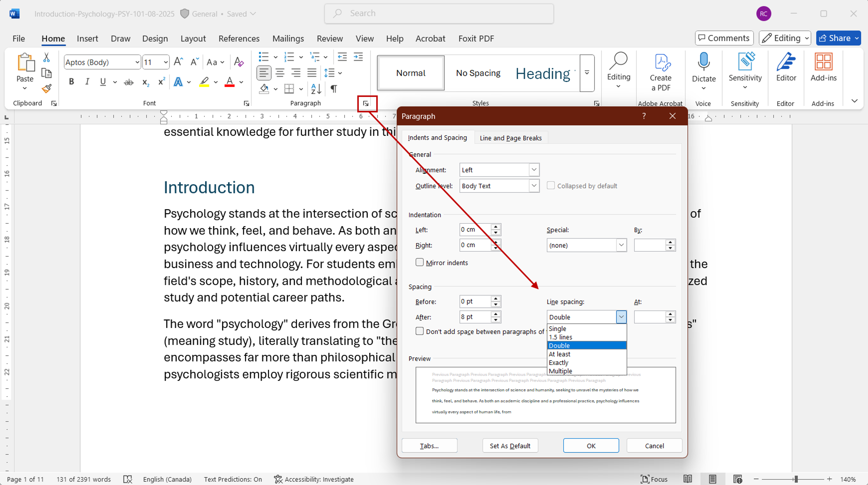Screen dimensions: 868x485
Task: Check Mirror indents checkbox
Action: 420,262
